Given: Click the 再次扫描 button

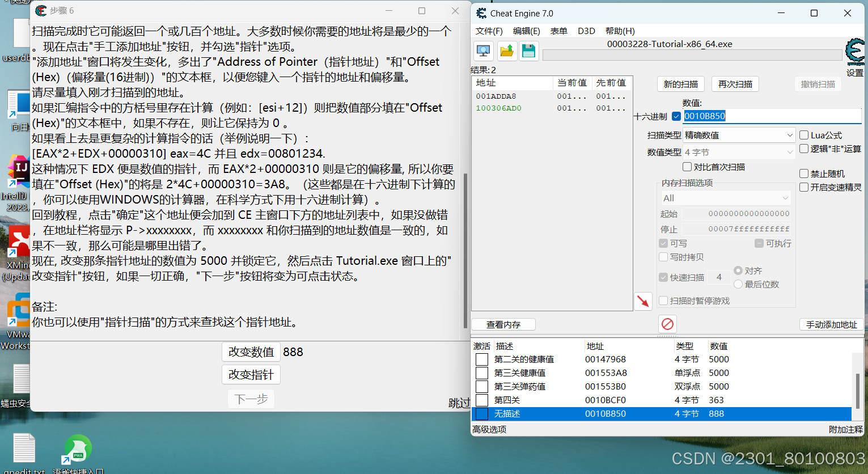Looking at the screenshot, I should (735, 84).
